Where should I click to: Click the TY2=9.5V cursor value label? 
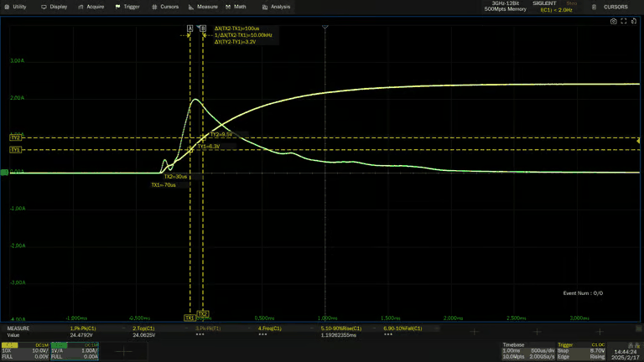click(x=221, y=135)
